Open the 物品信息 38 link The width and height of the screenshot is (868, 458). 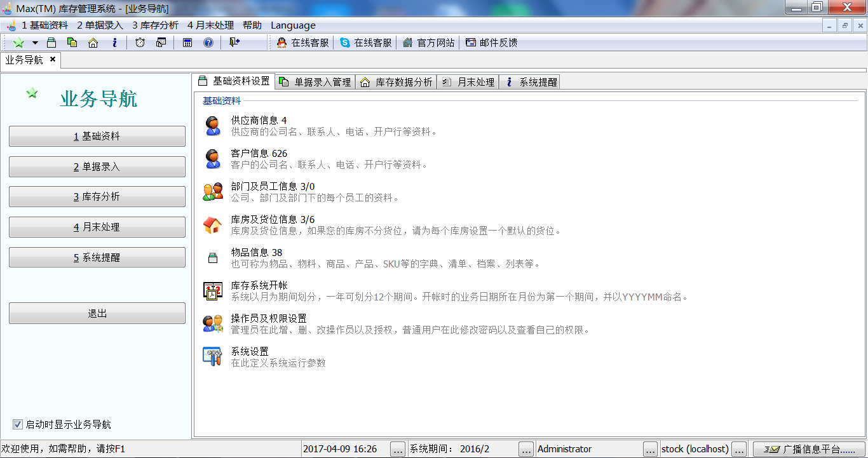[256, 252]
